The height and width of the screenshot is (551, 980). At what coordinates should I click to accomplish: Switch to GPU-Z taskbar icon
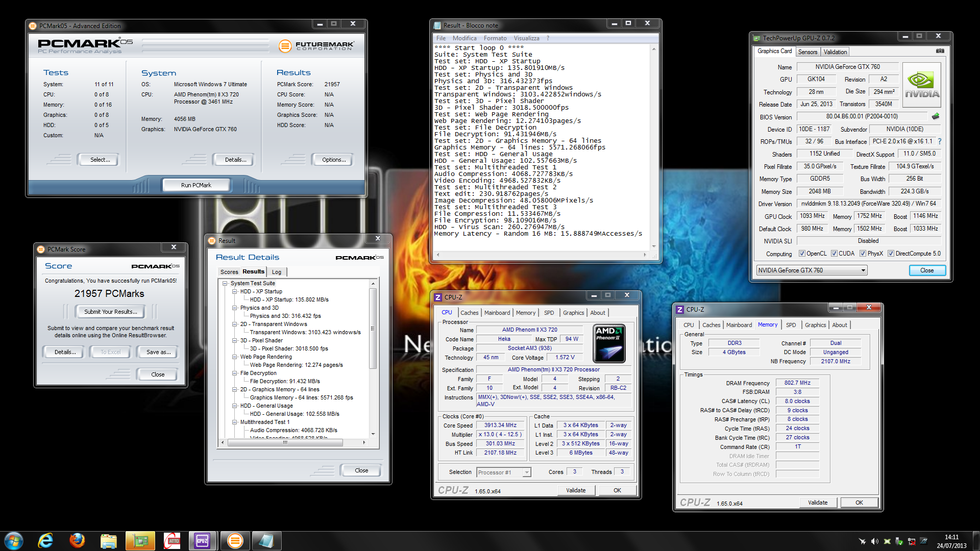coord(140,541)
